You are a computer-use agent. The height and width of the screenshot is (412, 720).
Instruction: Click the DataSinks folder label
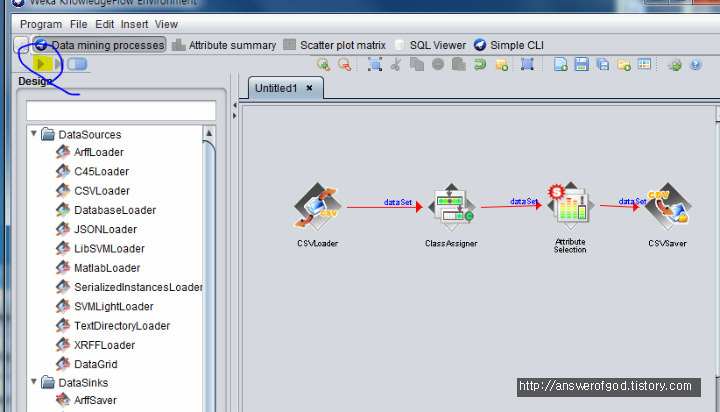[x=83, y=383]
